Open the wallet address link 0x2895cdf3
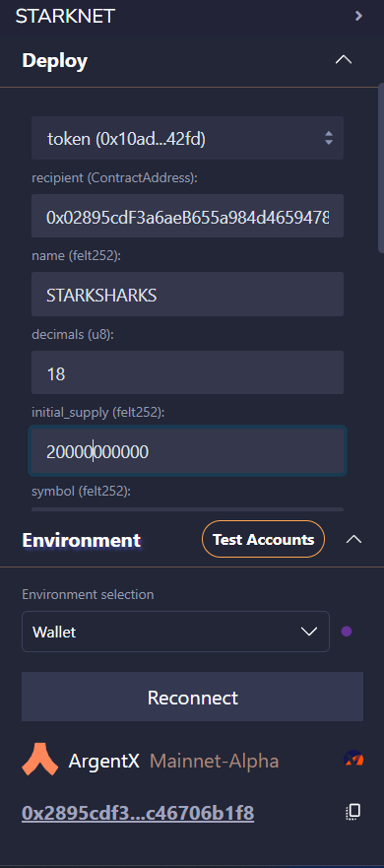Screen dimensions: 384x868 click(x=138, y=813)
